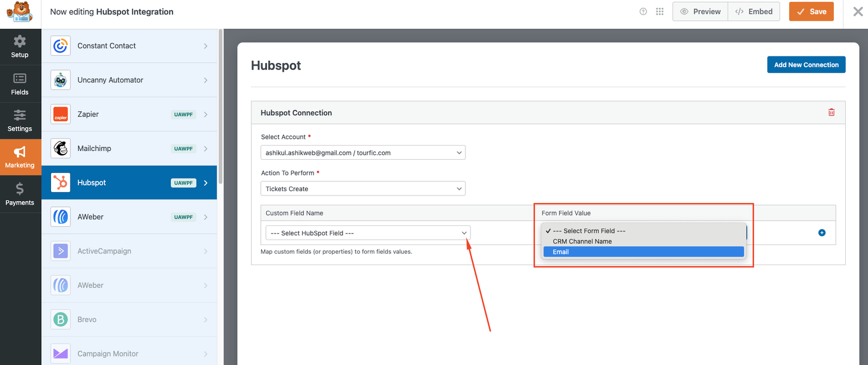Delete the Hubspot Connection with trash icon
The image size is (868, 365).
coord(831,112)
